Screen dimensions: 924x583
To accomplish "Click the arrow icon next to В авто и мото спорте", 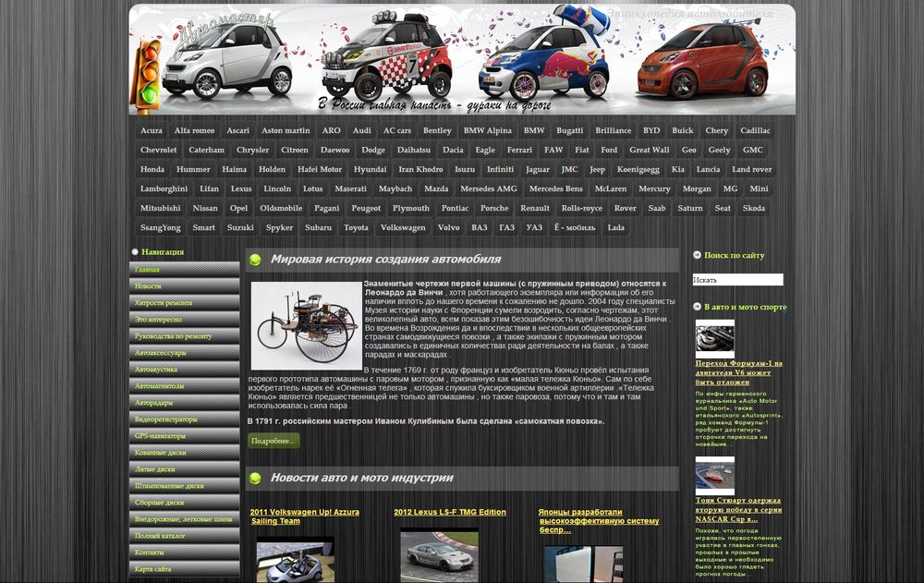I will click(x=697, y=307).
